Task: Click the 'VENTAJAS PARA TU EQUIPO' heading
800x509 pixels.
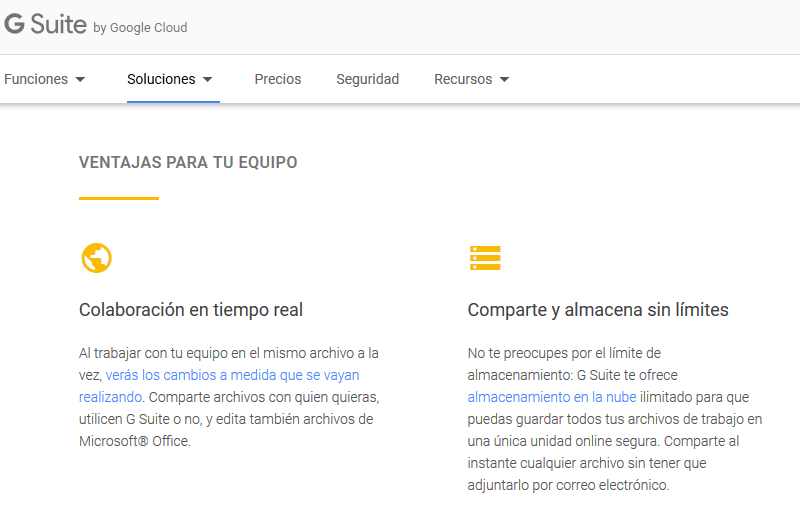Action: (x=188, y=162)
